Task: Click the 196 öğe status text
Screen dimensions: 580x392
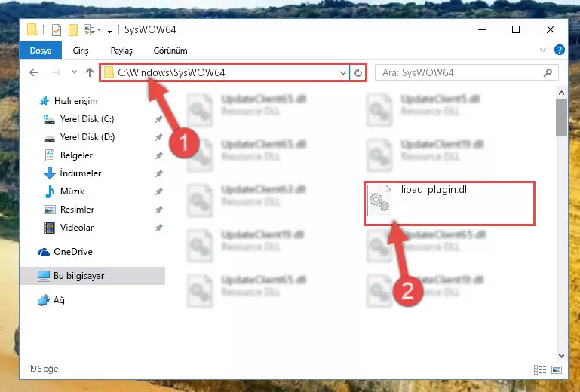Action: [44, 369]
